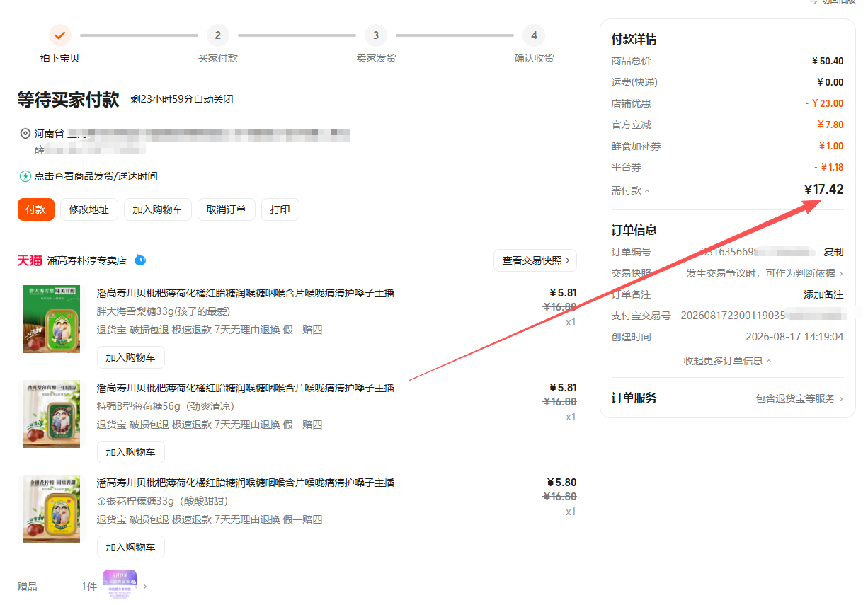868x605 pixels.
Task: Open title link above 胖大海雪梨糖33g
Action: 246,293
